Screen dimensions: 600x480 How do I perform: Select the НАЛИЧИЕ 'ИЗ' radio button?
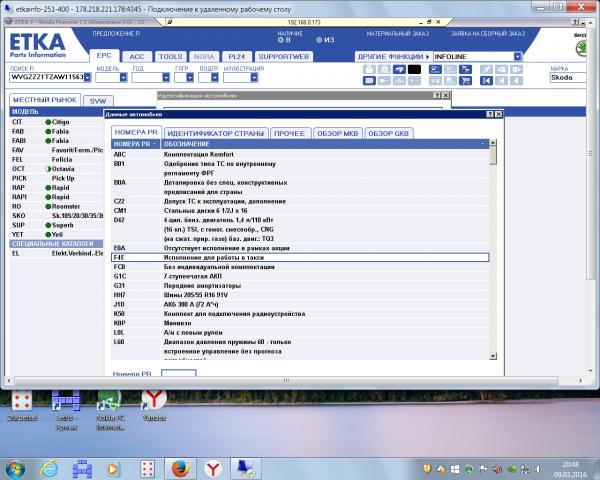319,40
